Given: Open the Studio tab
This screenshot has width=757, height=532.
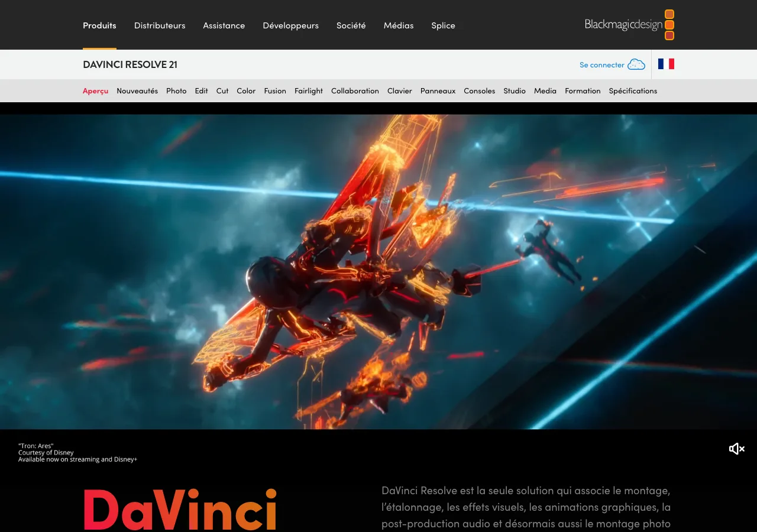Looking at the screenshot, I should [x=515, y=91].
